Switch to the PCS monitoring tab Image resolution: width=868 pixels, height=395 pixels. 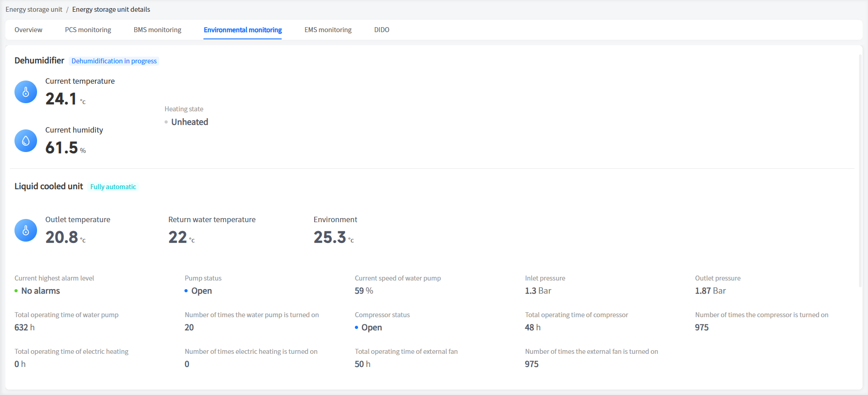click(88, 30)
